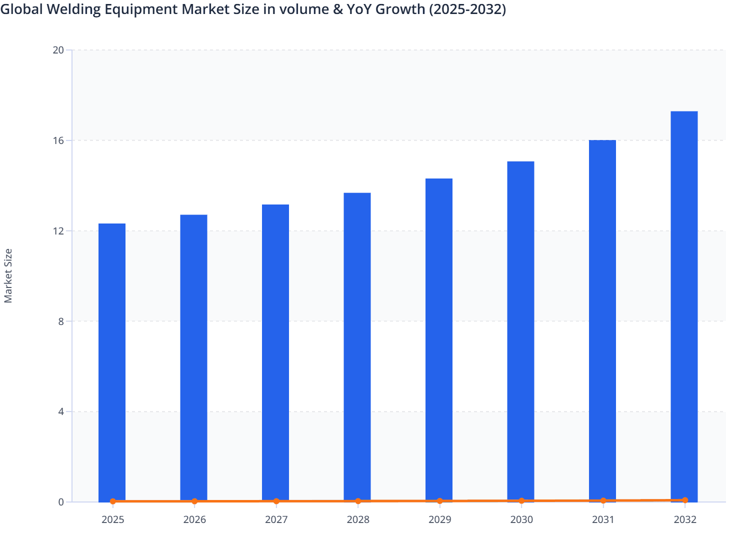Click the 0 baseline label
The width and height of the screenshot is (754, 560).
(61, 502)
